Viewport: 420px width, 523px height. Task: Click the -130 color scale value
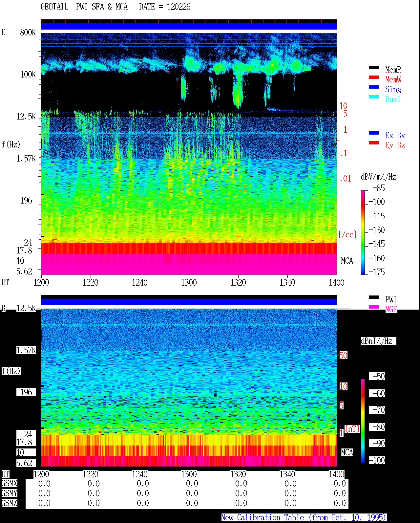(377, 230)
